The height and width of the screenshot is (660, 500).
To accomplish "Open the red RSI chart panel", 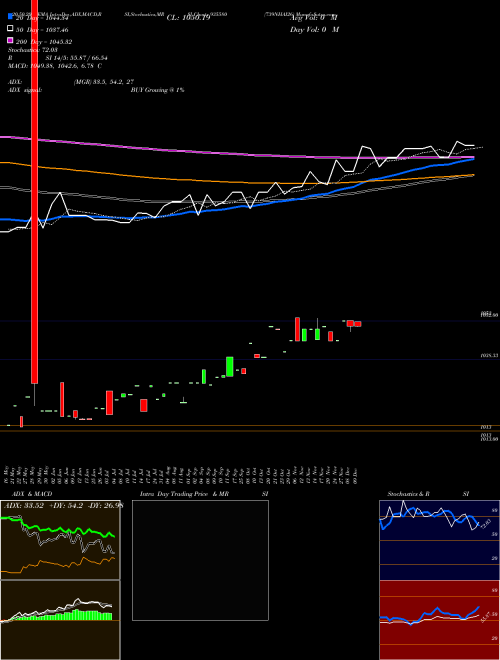I will [439, 620].
